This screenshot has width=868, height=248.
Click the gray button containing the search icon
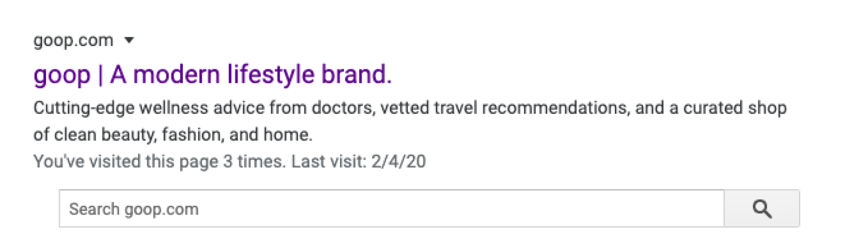point(762,208)
